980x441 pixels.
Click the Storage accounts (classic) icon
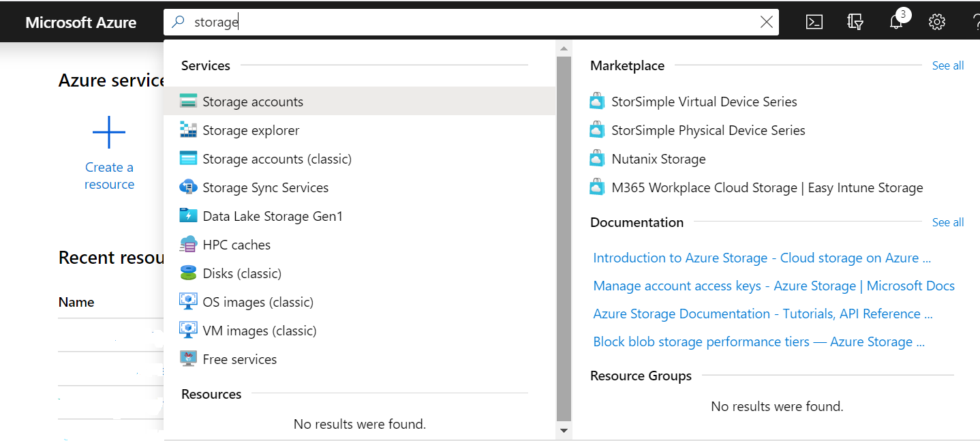click(x=188, y=159)
